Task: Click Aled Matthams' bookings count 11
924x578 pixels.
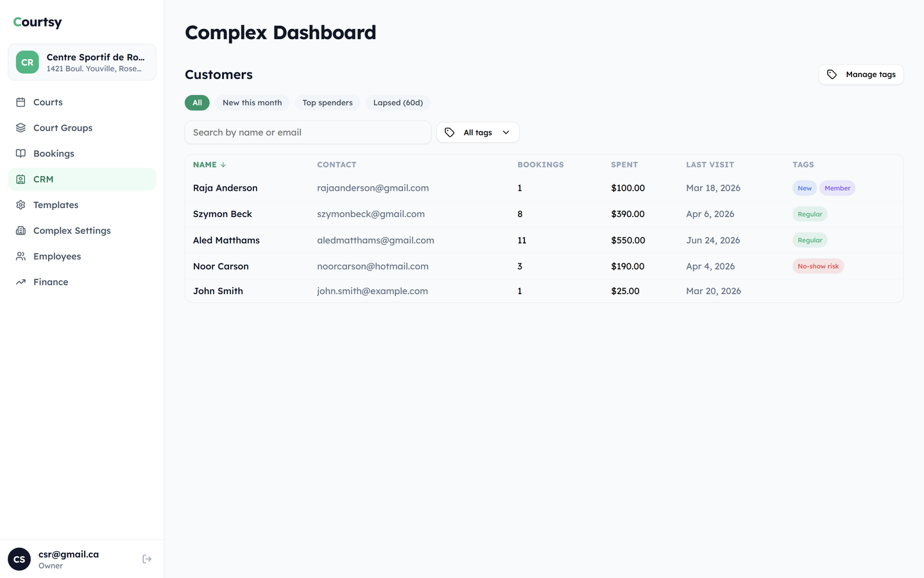Action: pos(522,240)
